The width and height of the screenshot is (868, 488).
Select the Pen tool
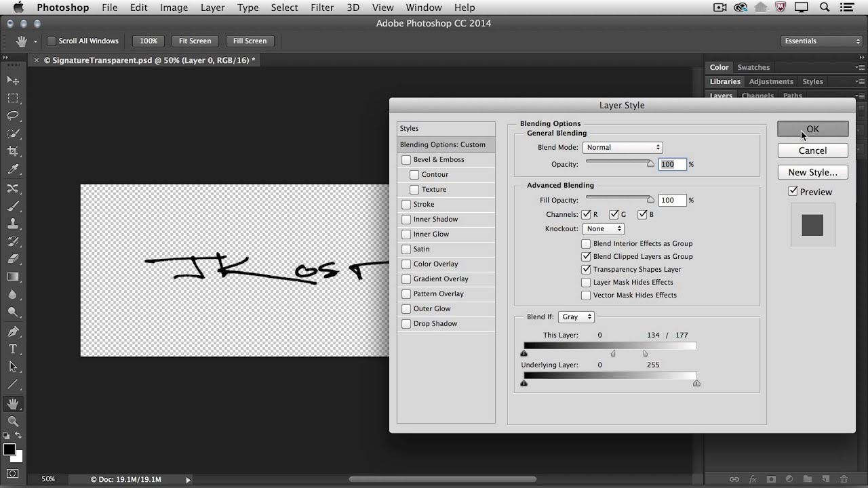tap(13, 331)
